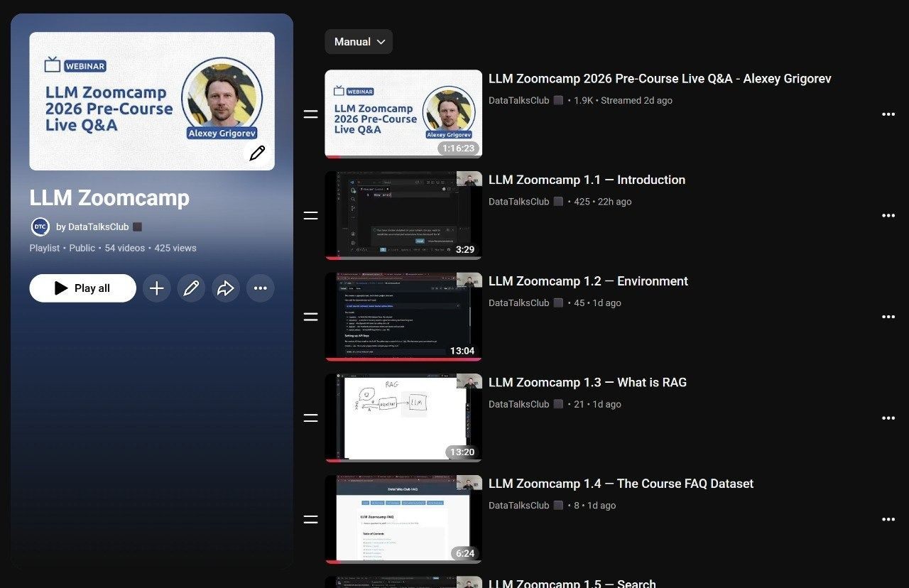Click the 13:20 duration badge
Image resolution: width=909 pixels, height=588 pixels.
[462, 452]
